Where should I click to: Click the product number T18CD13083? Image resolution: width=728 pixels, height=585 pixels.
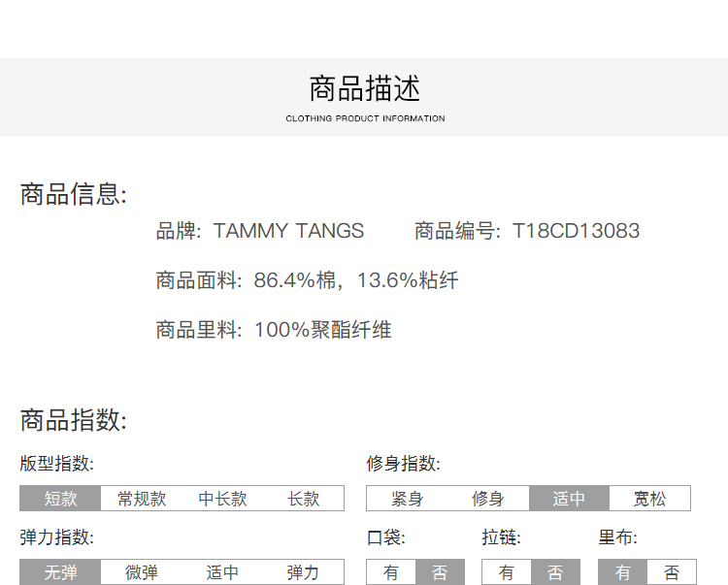point(576,231)
